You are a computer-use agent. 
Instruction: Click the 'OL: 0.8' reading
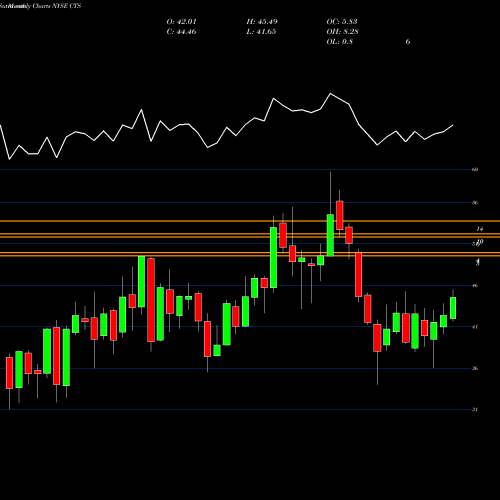[x=340, y=42]
